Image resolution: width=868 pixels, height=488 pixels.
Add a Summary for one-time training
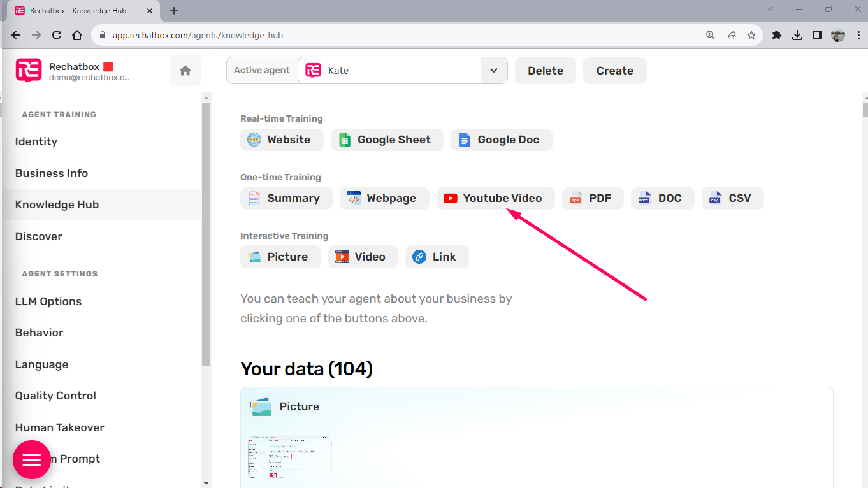point(286,198)
